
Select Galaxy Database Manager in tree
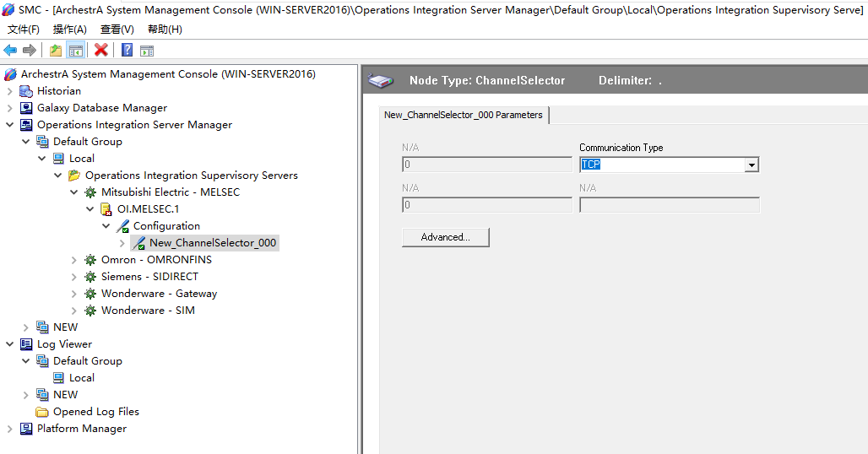tap(101, 108)
